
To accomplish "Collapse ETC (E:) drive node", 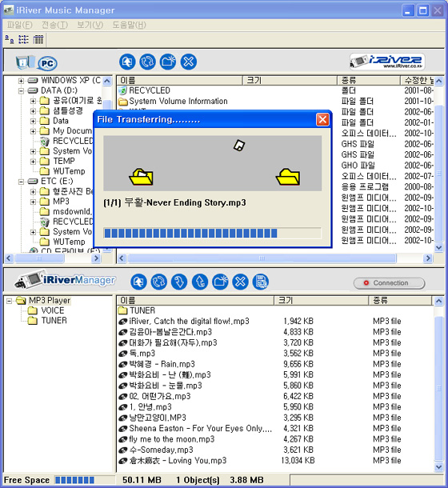I will coord(21,182).
